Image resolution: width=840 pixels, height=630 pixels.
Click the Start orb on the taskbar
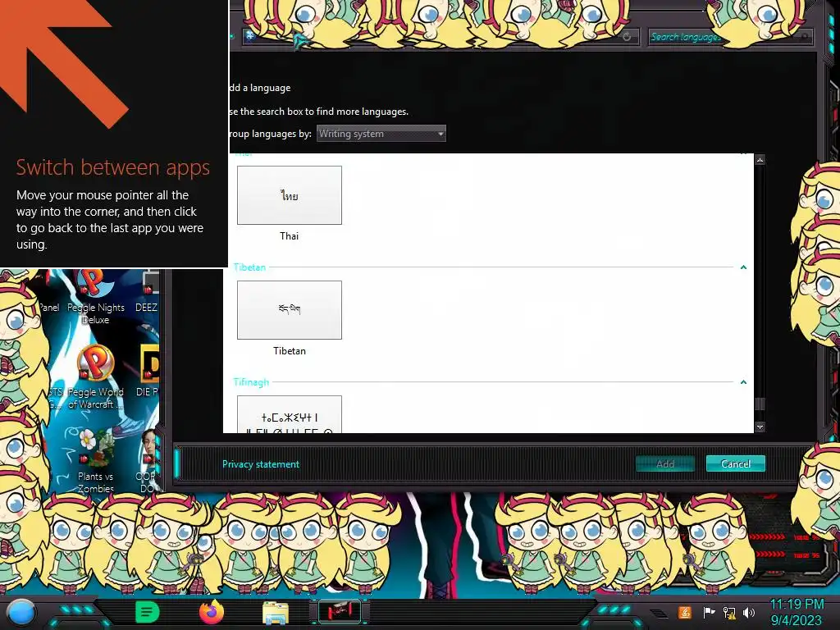(x=21, y=612)
